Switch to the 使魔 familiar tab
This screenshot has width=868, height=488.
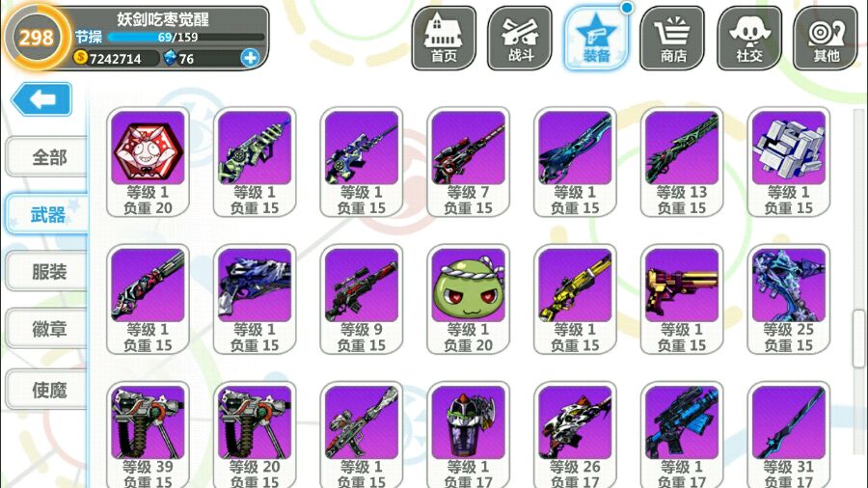click(46, 390)
